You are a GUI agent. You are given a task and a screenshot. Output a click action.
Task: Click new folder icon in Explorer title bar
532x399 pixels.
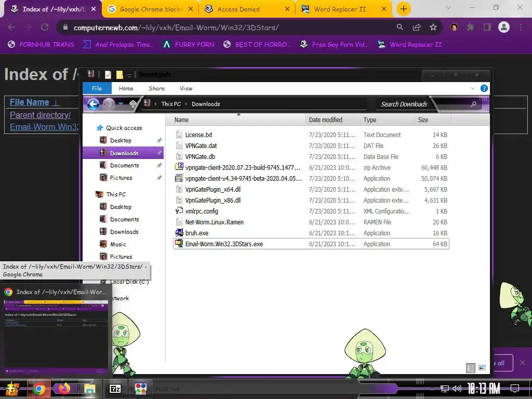(120, 75)
